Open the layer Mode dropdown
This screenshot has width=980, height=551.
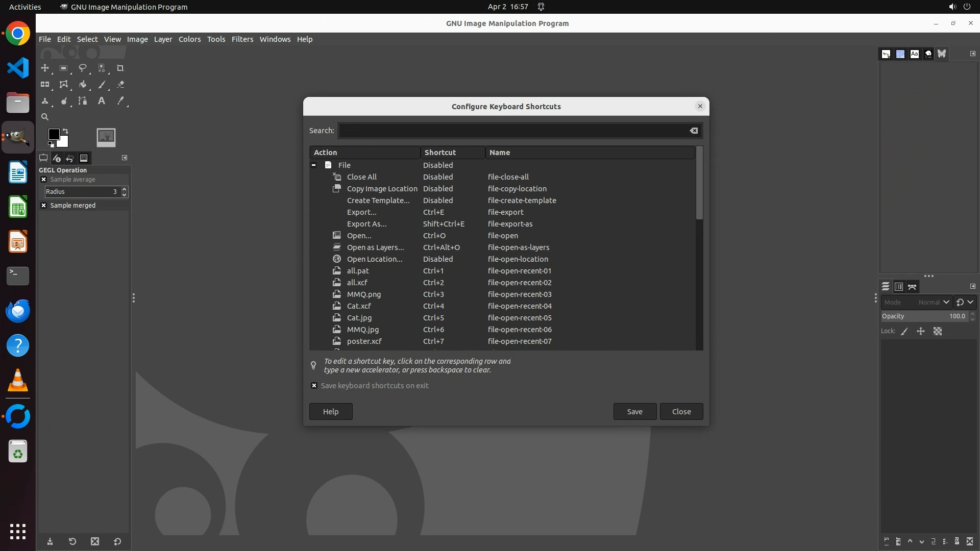[916, 302]
